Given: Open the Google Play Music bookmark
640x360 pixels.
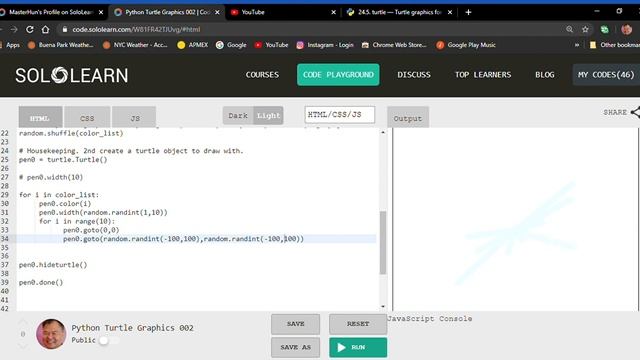Looking at the screenshot, I should click(x=466, y=45).
